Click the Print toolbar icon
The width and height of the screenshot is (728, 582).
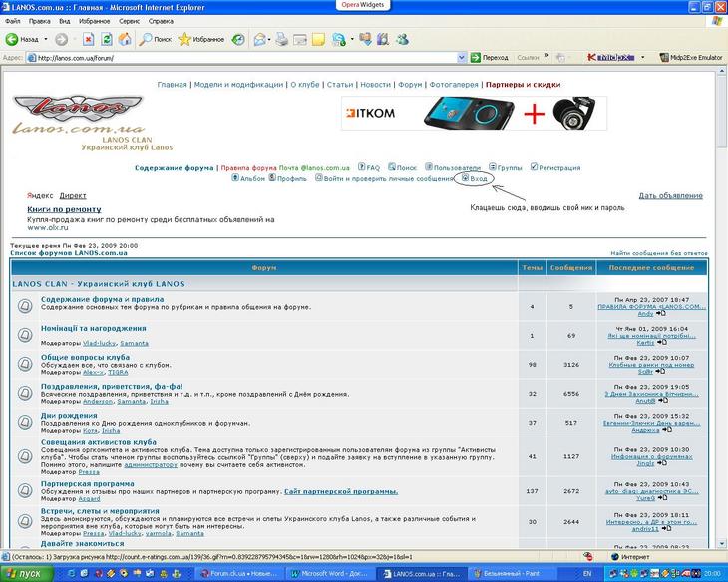coord(282,40)
